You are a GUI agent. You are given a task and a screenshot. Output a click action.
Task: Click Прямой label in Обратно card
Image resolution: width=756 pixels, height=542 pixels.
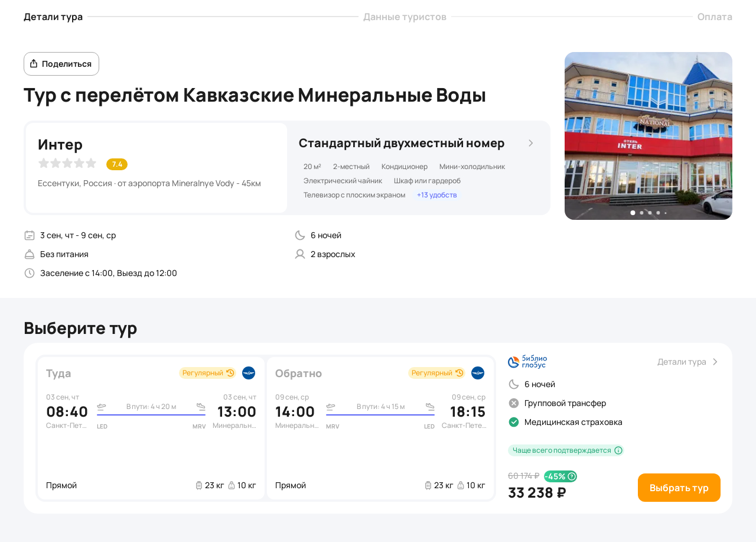[291, 485]
